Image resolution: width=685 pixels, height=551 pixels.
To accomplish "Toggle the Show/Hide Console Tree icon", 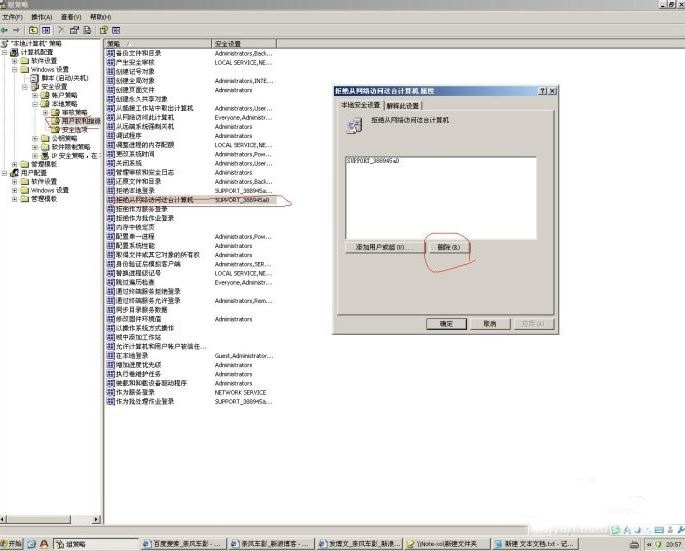I will point(46,30).
